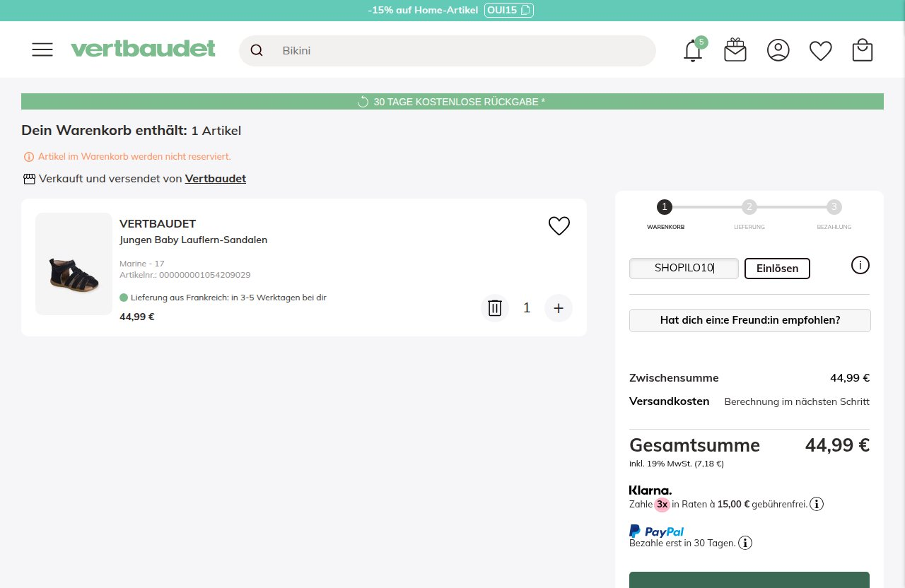The image size is (905, 588).
Task: Open the Vertbaudet seller link
Action: coord(216,179)
